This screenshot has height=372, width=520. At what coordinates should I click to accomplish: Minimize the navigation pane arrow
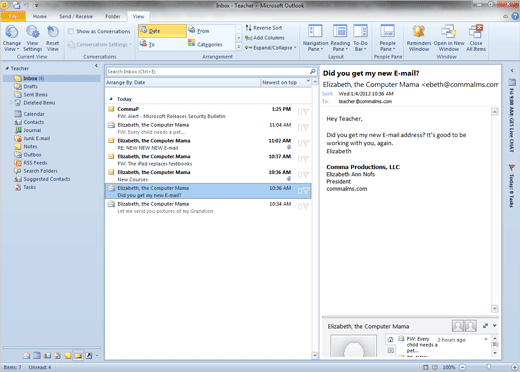pyautogui.click(x=96, y=66)
